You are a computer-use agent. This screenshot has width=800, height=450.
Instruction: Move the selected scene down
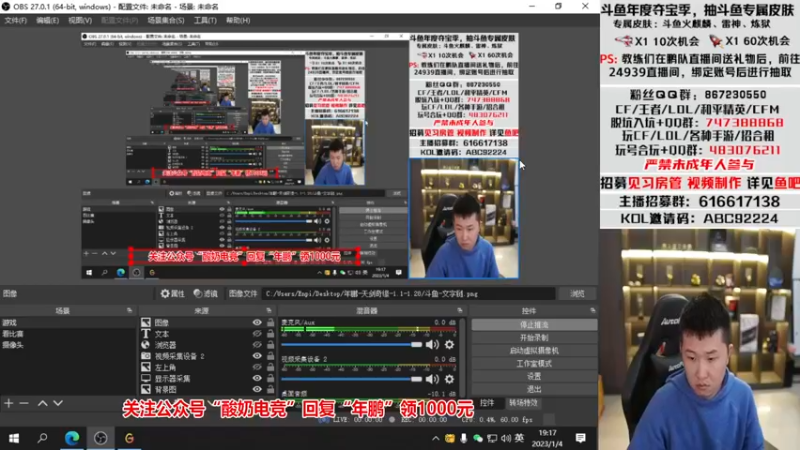pos(58,404)
